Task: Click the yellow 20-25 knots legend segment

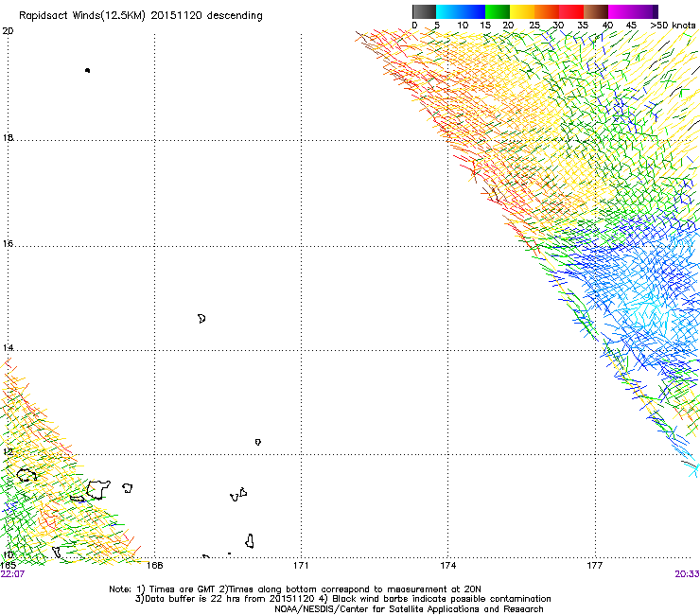Action: [x=522, y=11]
